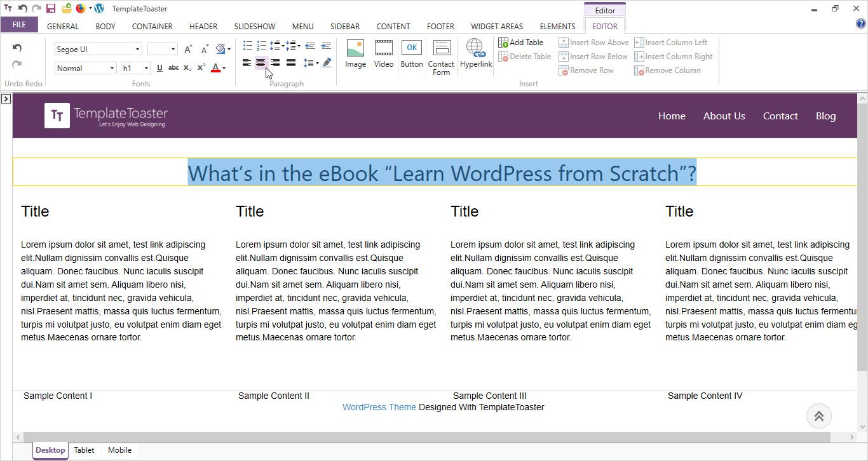The width and height of the screenshot is (868, 461).
Task: Insert a Hyperlink
Action: pyautogui.click(x=476, y=53)
